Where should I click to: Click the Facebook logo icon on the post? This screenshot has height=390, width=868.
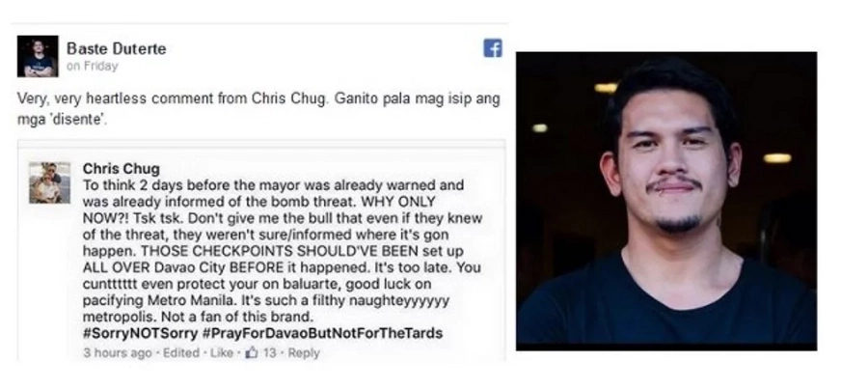(492, 48)
